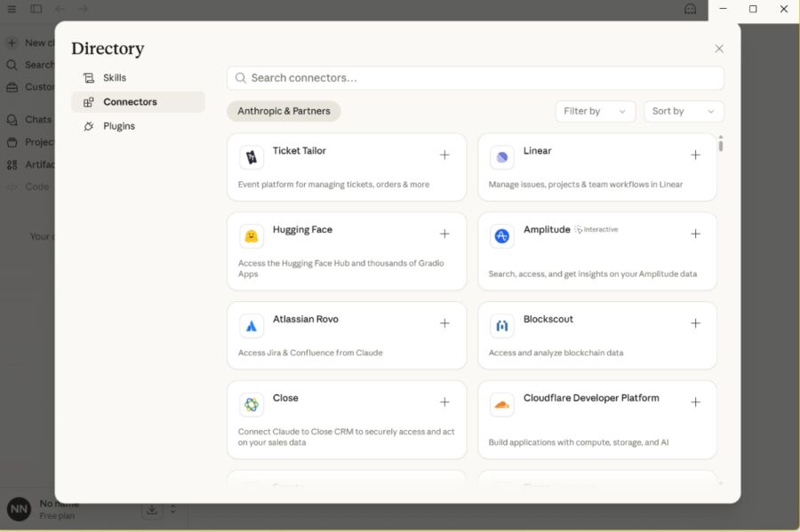Click the forward arrow in title bar
Image resolution: width=800 pixels, height=532 pixels.
[83, 9]
